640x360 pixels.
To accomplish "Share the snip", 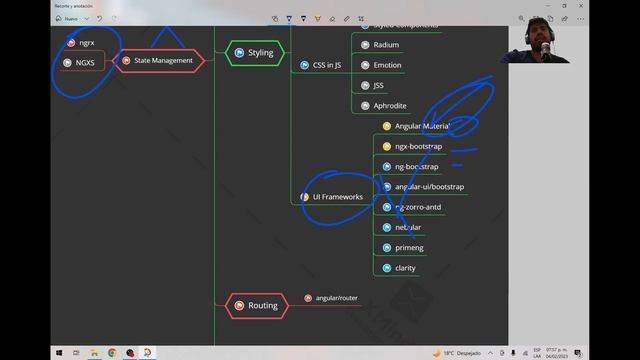I will coord(565,19).
